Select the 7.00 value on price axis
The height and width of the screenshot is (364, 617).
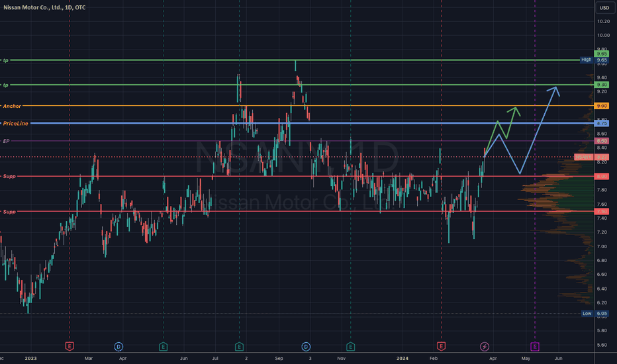(x=602, y=246)
